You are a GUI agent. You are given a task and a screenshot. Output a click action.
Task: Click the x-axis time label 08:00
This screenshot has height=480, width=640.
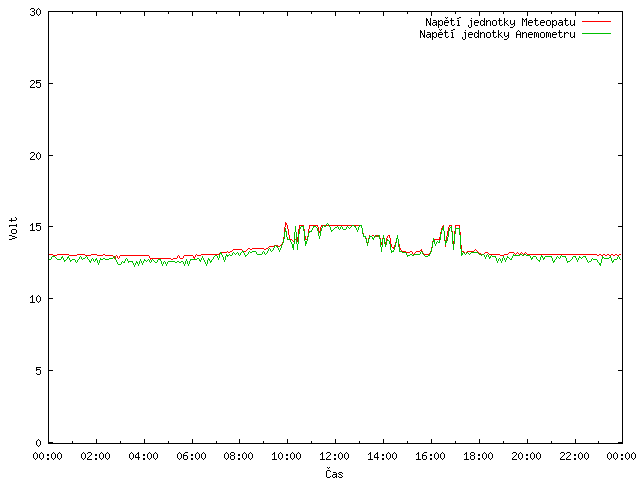239,456
